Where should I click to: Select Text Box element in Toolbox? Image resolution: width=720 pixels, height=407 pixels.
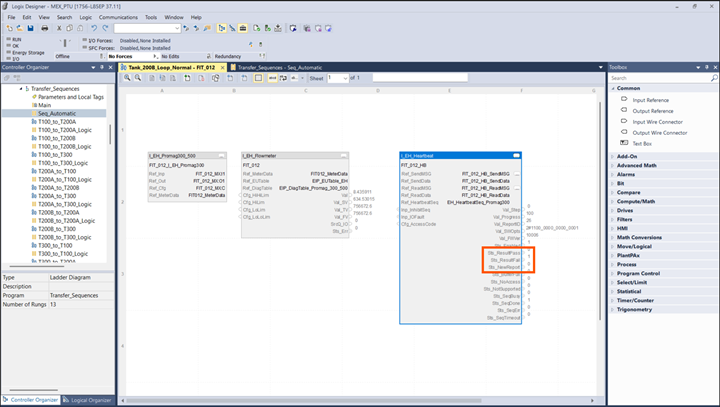(642, 144)
